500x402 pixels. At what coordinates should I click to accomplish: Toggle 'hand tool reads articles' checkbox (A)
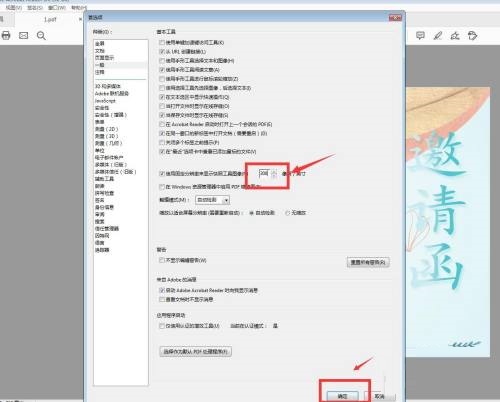pyautogui.click(x=162, y=70)
